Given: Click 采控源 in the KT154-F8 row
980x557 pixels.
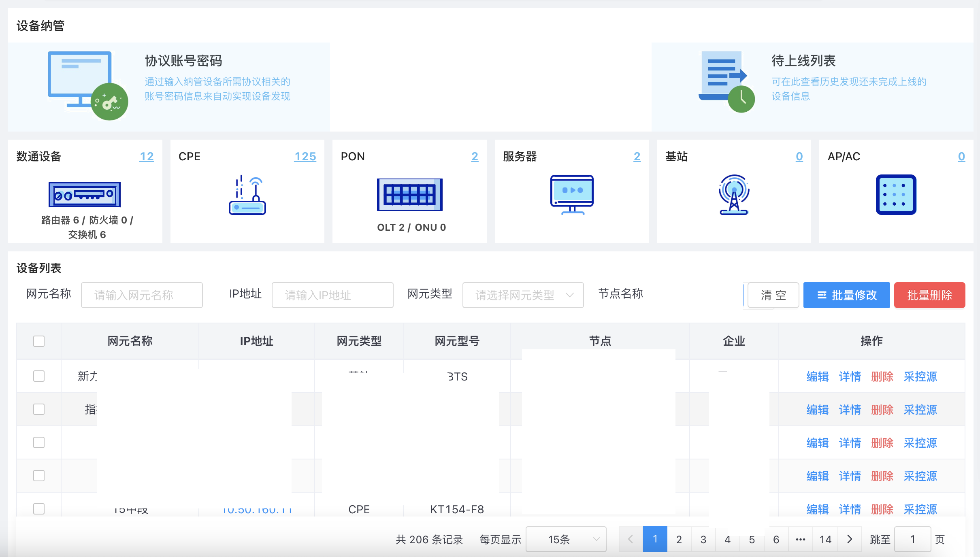Looking at the screenshot, I should click(920, 509).
